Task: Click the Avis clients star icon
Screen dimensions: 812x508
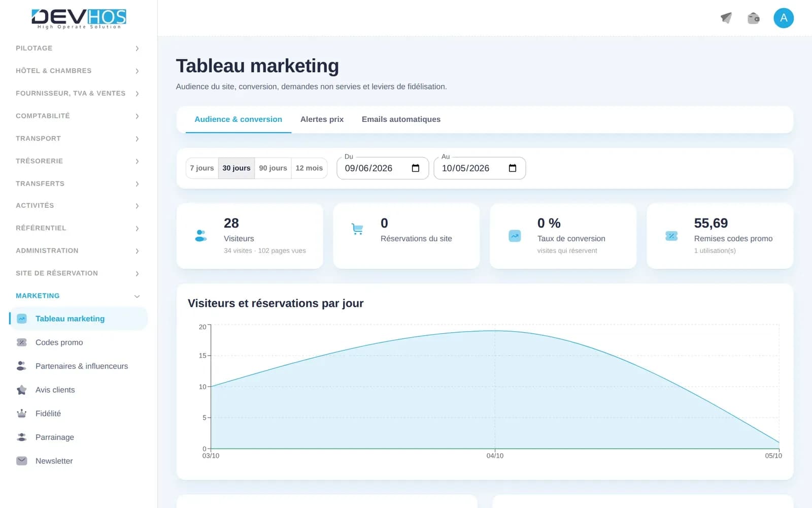Action: point(22,390)
